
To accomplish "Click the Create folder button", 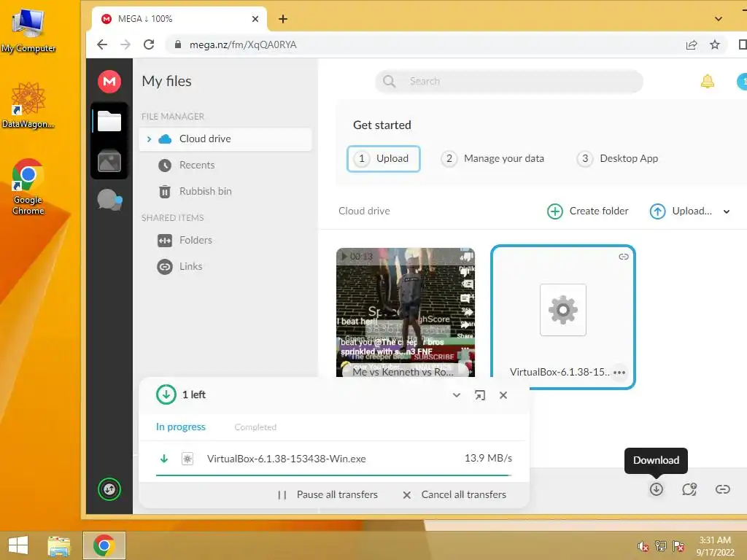I will tap(587, 211).
